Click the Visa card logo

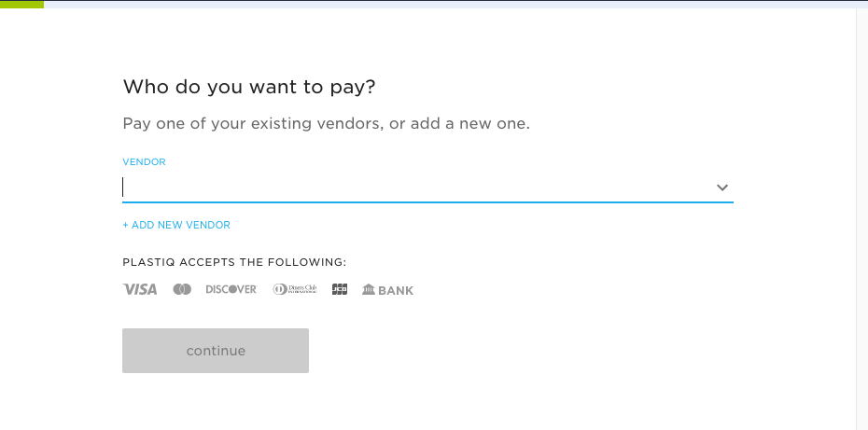(x=139, y=289)
